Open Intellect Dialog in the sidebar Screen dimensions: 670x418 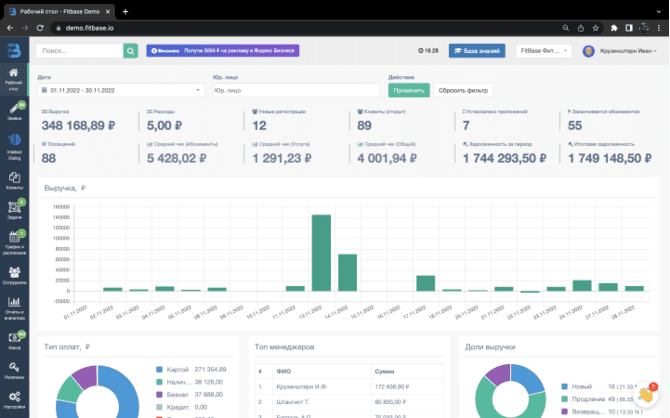(x=15, y=146)
